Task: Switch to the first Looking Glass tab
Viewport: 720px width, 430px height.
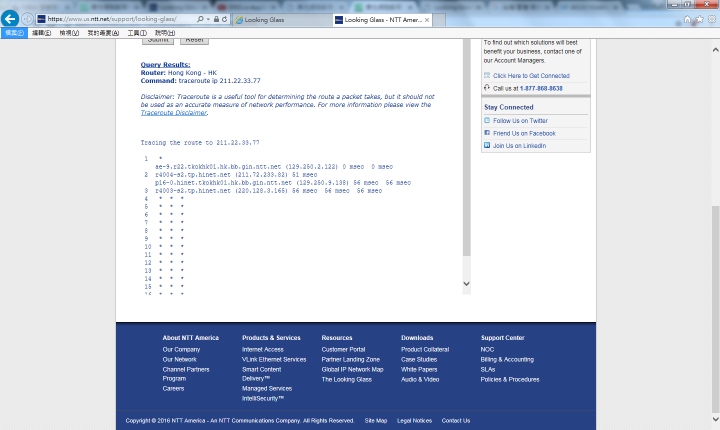Action: 282,20
